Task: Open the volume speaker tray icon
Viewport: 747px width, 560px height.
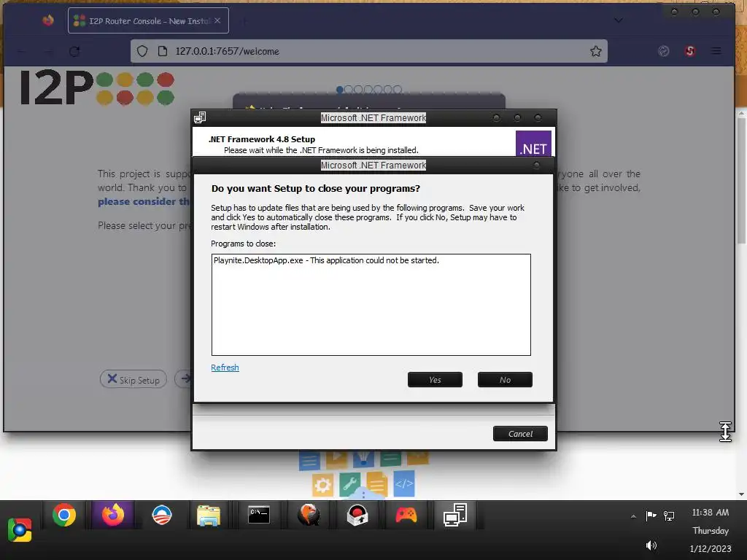Action: point(651,545)
